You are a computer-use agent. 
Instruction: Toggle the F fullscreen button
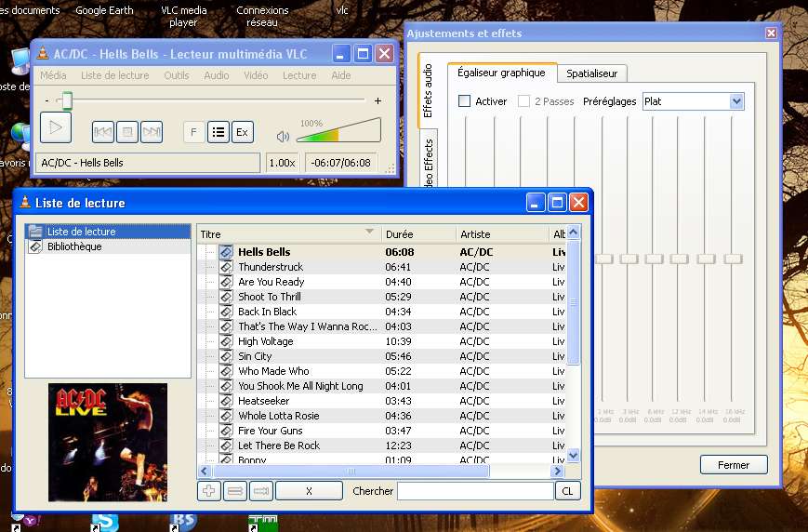(x=194, y=132)
